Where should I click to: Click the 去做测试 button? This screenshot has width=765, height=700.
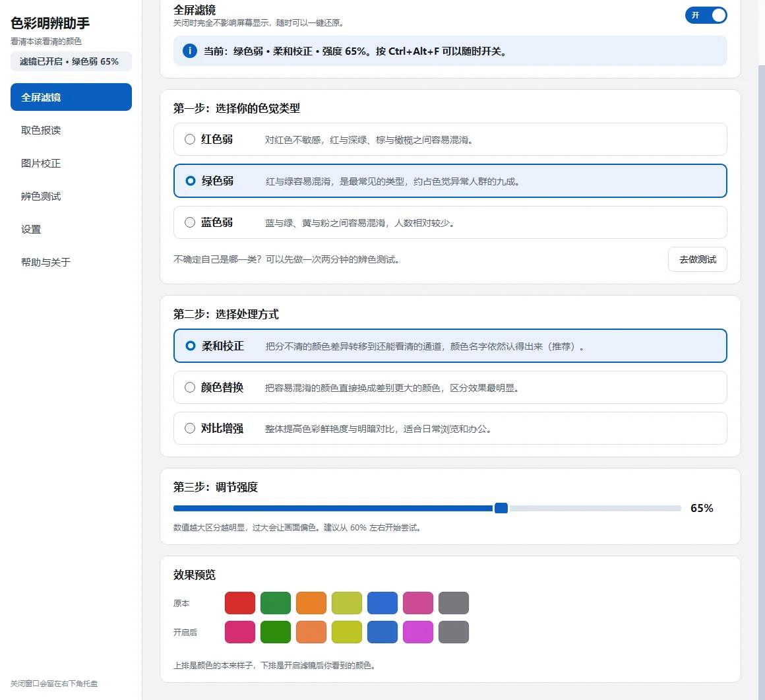697,259
